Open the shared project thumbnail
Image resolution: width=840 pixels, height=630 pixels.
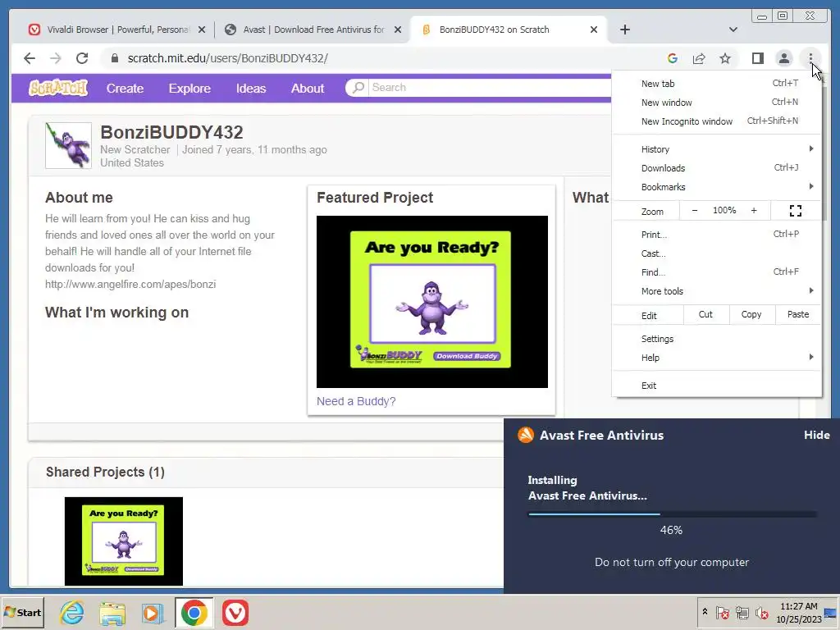(124, 541)
